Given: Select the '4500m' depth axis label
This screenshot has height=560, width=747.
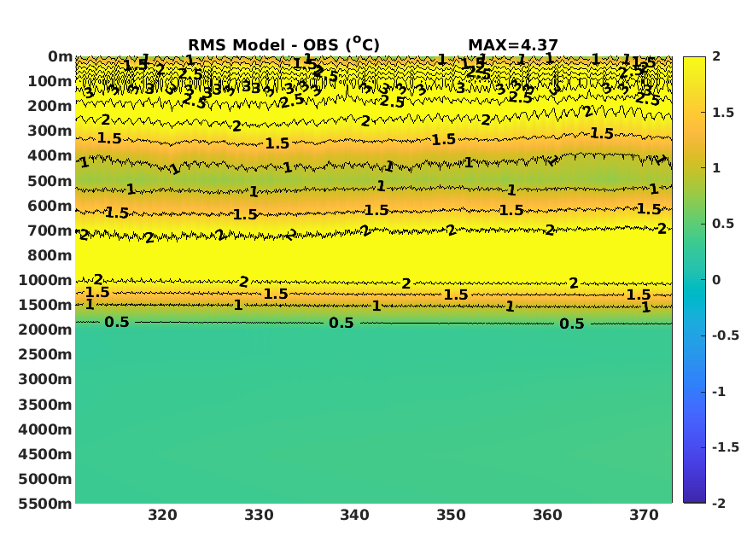Looking at the screenshot, I should [45, 455].
